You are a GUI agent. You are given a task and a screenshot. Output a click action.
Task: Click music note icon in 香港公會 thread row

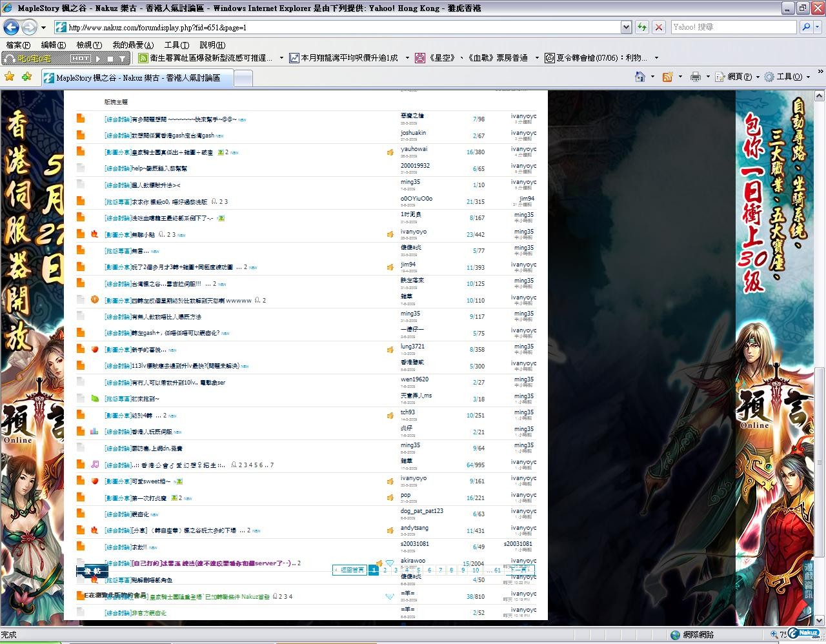pyautogui.click(x=95, y=464)
